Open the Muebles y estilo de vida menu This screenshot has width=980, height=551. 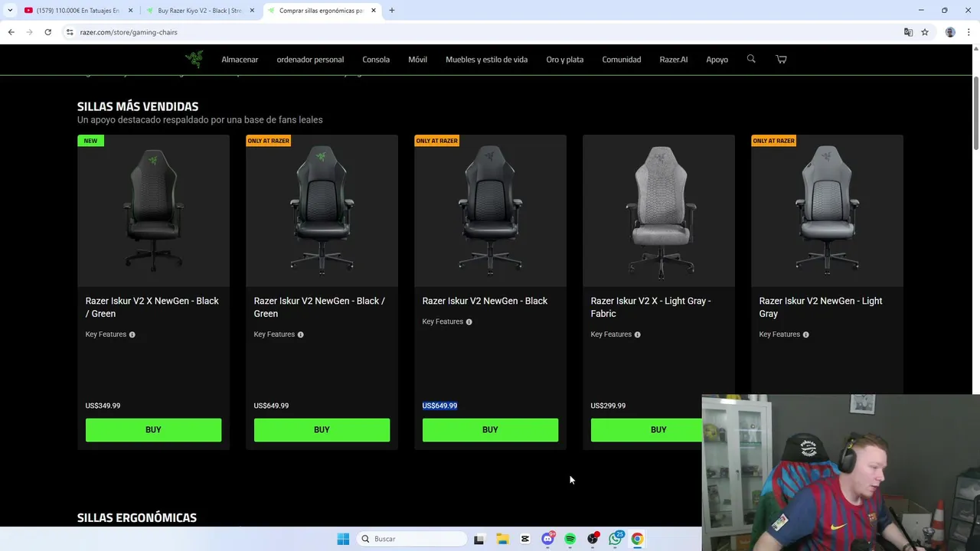(486, 60)
